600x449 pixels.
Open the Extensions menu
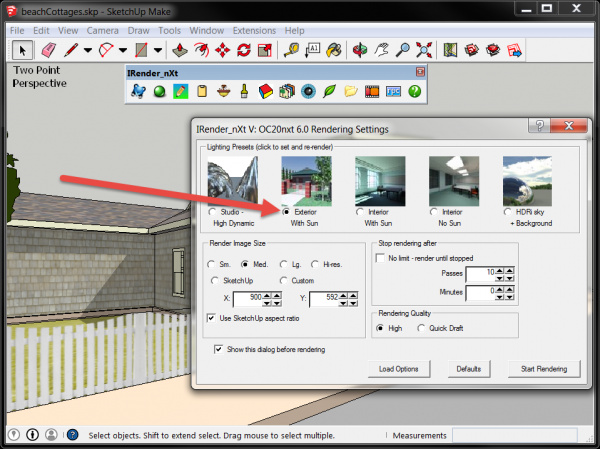[x=253, y=30]
